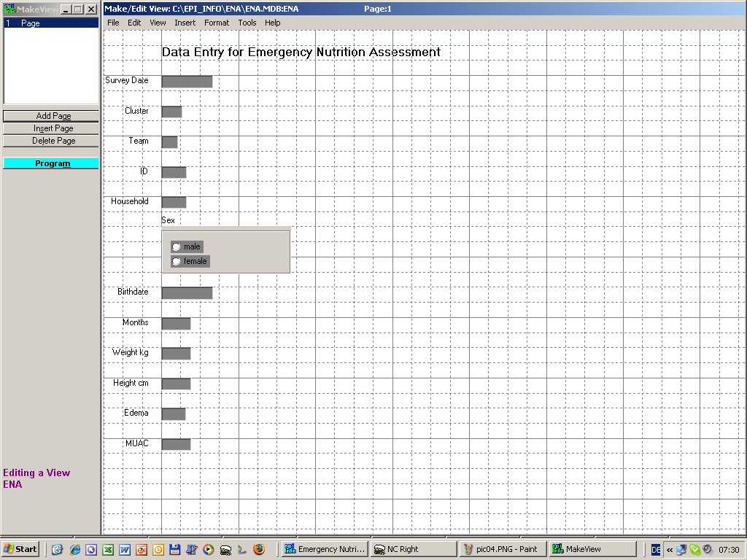This screenshot has width=747, height=560.
Task: Launch Firefox from the quick launch bar
Action: 258,550
